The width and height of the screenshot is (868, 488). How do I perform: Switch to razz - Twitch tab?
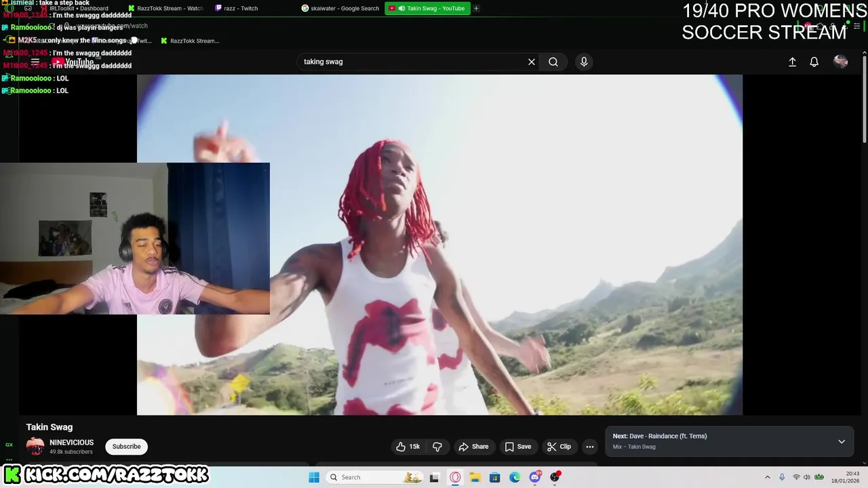click(241, 8)
